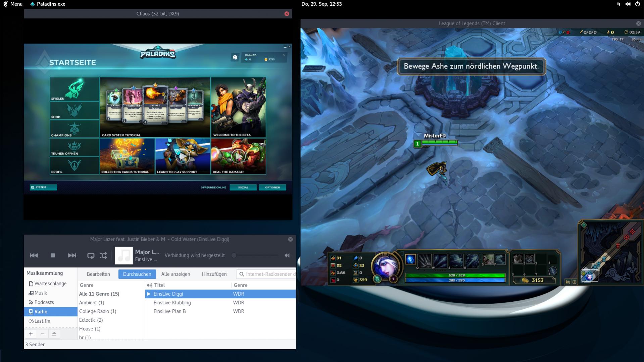
Task: Select the EinsLive Plan B station
Action: coord(220,311)
